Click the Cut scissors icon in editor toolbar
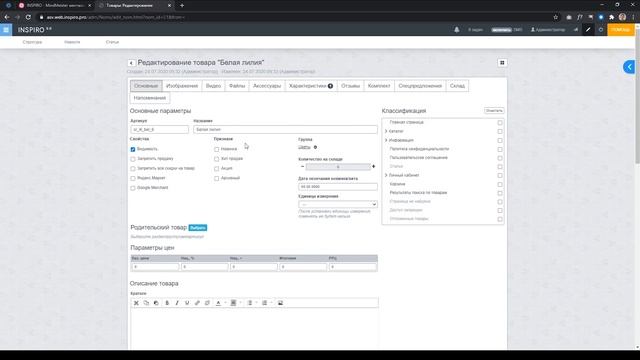Viewport: 640px width, 360px height. click(x=136, y=303)
